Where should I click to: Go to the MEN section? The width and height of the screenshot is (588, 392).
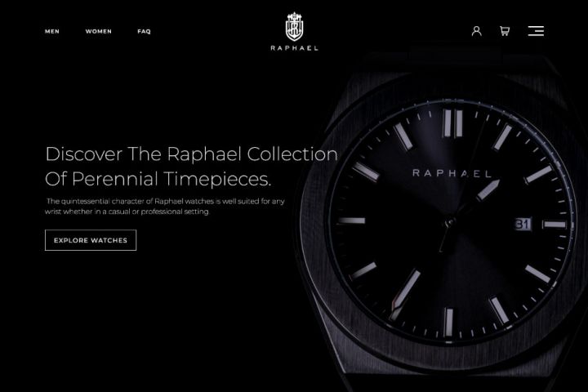[x=52, y=32]
